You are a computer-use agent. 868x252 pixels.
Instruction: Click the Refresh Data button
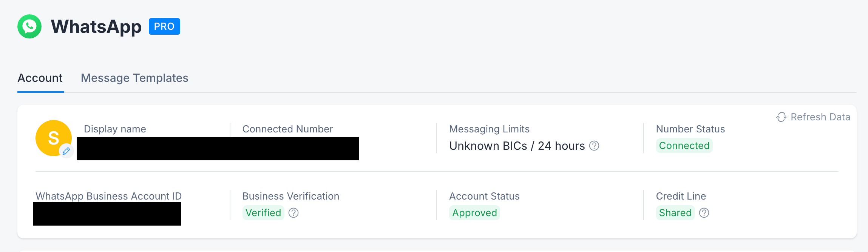tap(813, 117)
